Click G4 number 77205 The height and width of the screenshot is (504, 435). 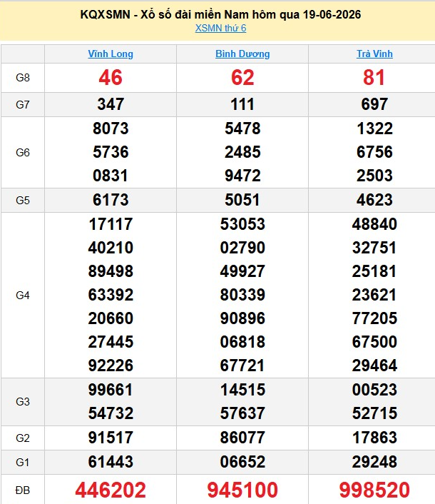pyautogui.click(x=374, y=318)
